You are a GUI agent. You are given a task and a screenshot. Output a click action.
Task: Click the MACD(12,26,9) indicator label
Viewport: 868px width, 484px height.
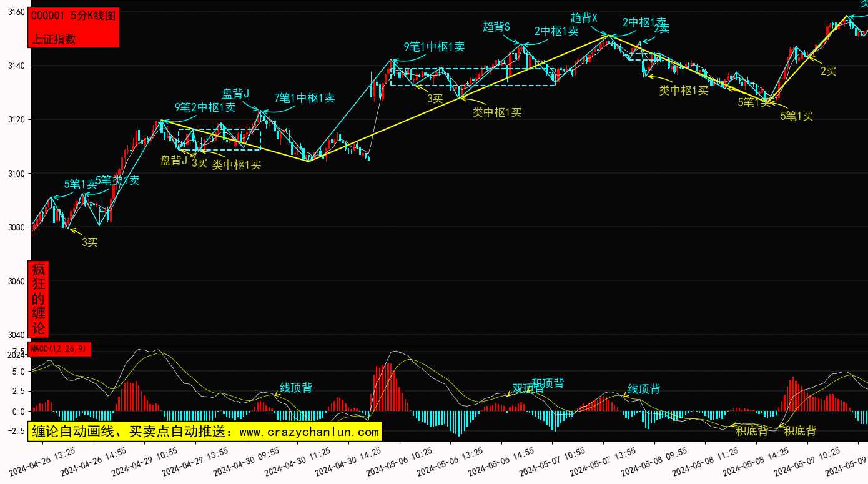[60, 348]
